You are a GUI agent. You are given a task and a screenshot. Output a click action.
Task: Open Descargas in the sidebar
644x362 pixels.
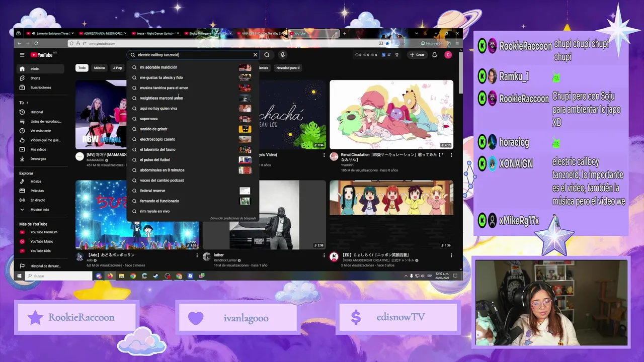40,159
